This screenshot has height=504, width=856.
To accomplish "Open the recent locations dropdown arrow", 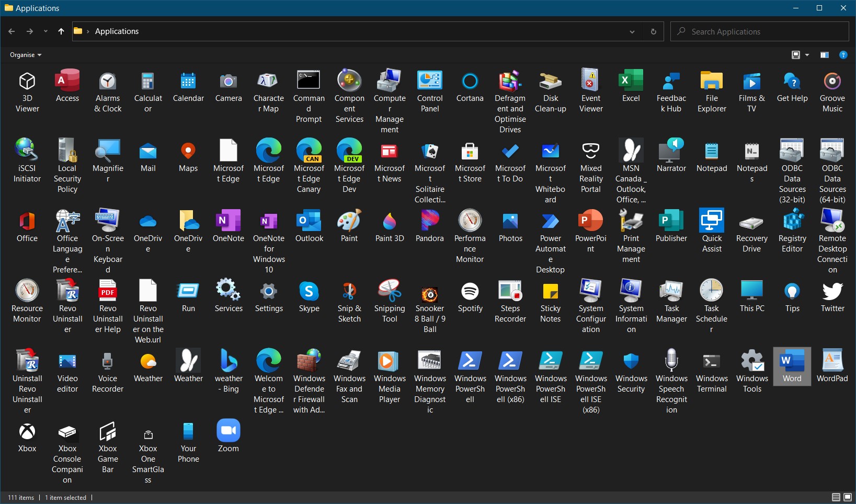I will (x=45, y=31).
